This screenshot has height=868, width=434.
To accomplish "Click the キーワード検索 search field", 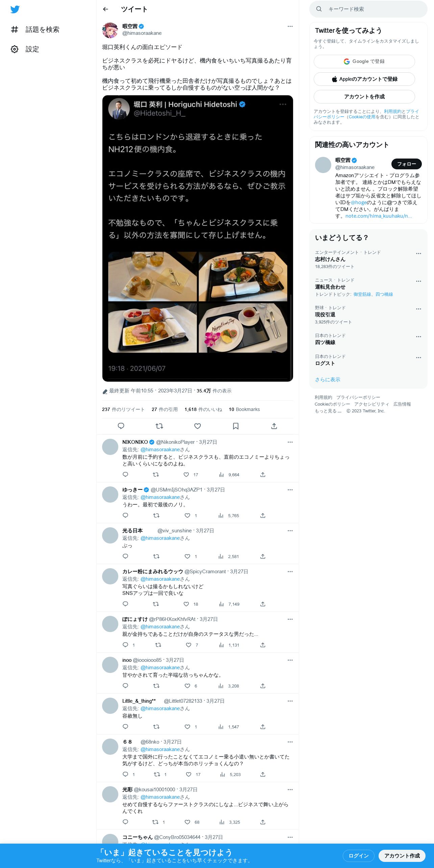I will tap(368, 9).
